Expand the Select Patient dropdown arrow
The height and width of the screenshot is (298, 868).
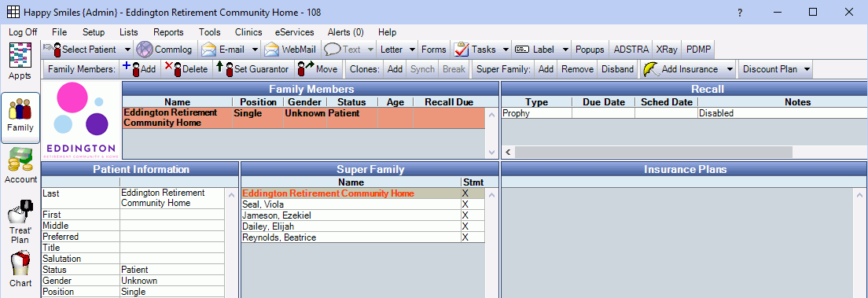coord(127,50)
